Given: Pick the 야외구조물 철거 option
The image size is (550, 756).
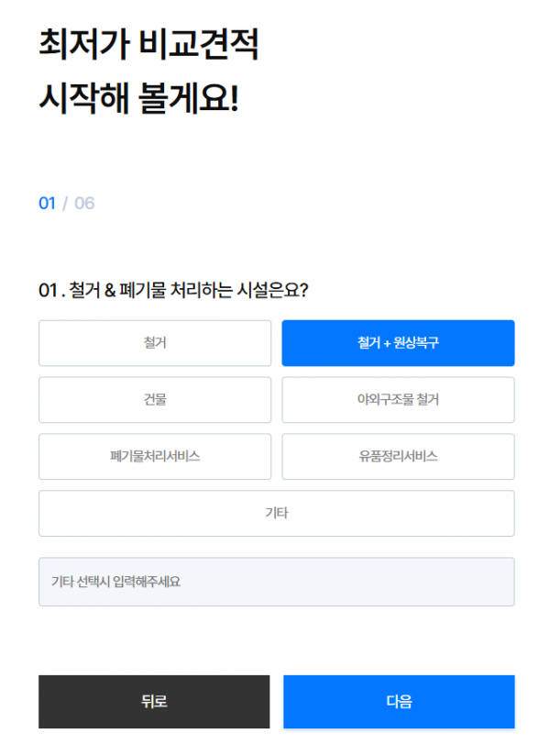Looking at the screenshot, I should pos(398,400).
